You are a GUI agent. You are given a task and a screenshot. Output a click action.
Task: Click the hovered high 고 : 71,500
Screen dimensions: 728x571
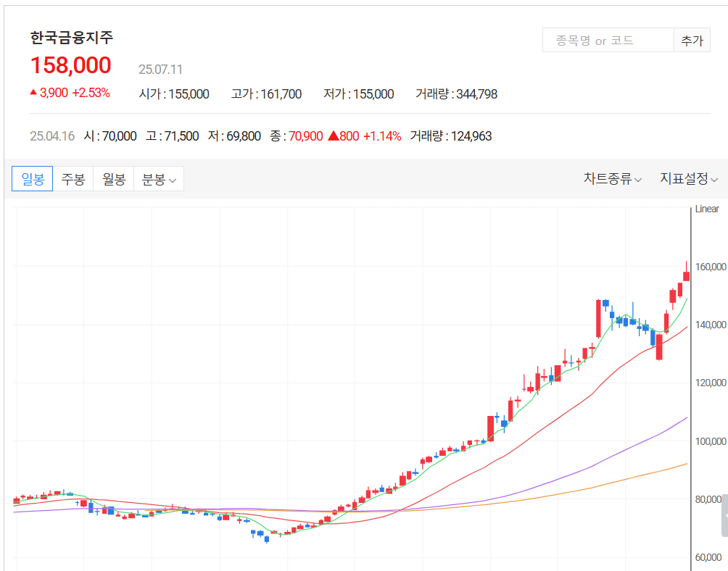[x=173, y=136]
